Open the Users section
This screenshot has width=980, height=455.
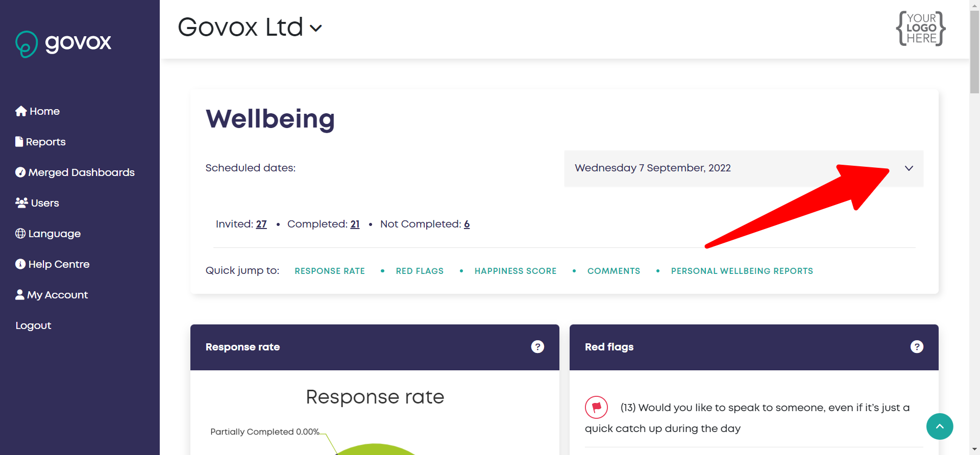[x=37, y=203]
